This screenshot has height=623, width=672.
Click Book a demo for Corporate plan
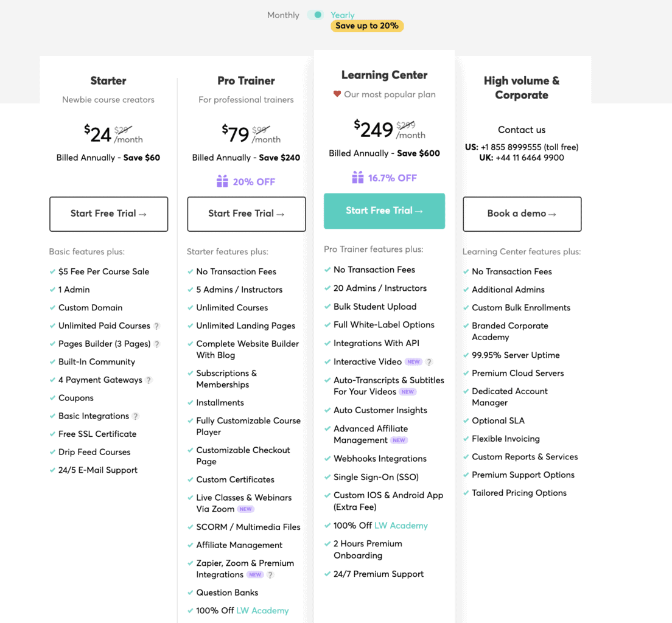point(522,214)
